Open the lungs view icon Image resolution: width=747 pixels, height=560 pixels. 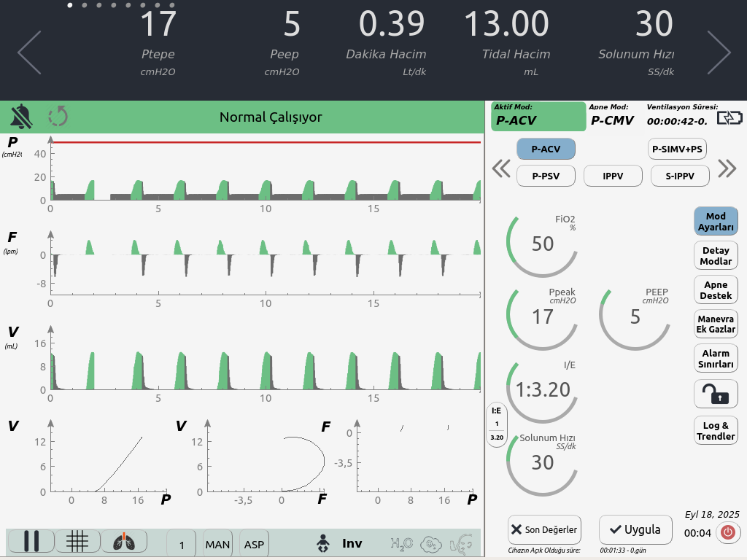(124, 542)
